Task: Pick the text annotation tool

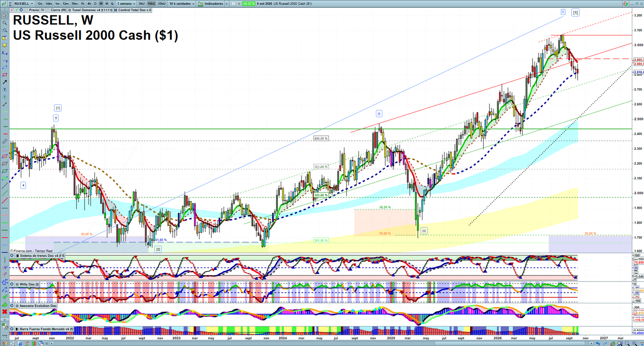Action: coord(4,89)
